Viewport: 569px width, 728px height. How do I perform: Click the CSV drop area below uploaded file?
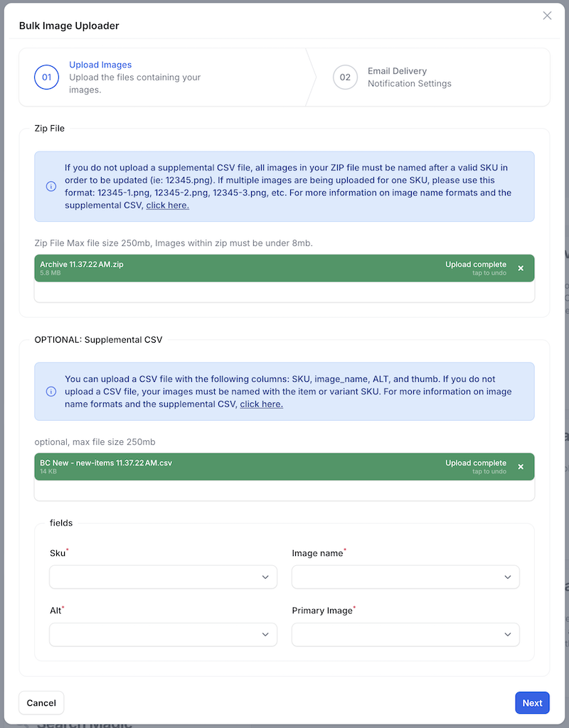coord(284,491)
